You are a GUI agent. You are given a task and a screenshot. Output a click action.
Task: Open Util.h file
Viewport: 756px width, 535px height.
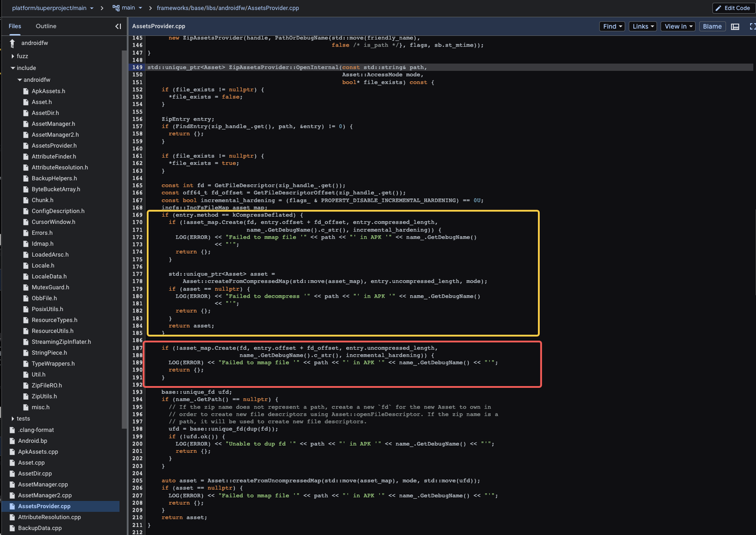(x=38, y=374)
